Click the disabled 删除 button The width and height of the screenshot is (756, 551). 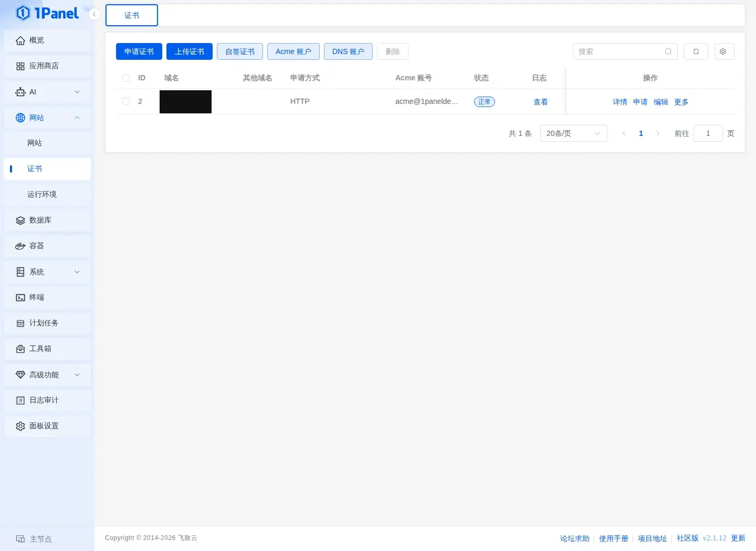pyautogui.click(x=393, y=51)
